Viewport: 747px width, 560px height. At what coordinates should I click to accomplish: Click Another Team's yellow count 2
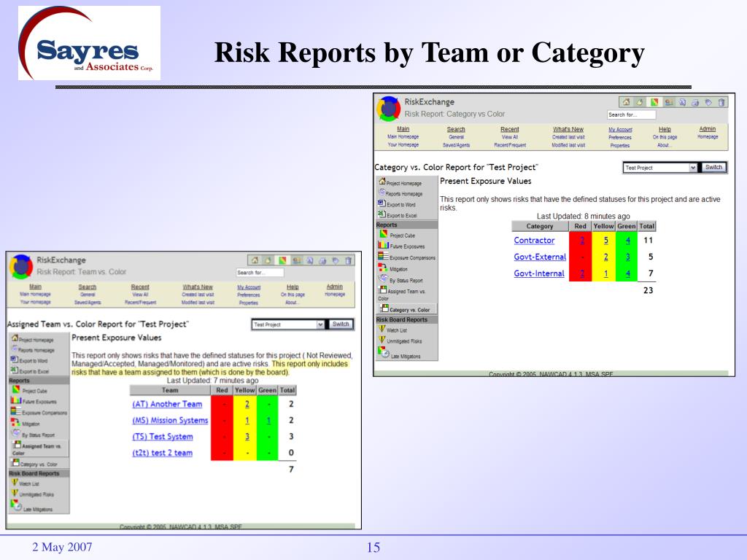click(x=247, y=404)
